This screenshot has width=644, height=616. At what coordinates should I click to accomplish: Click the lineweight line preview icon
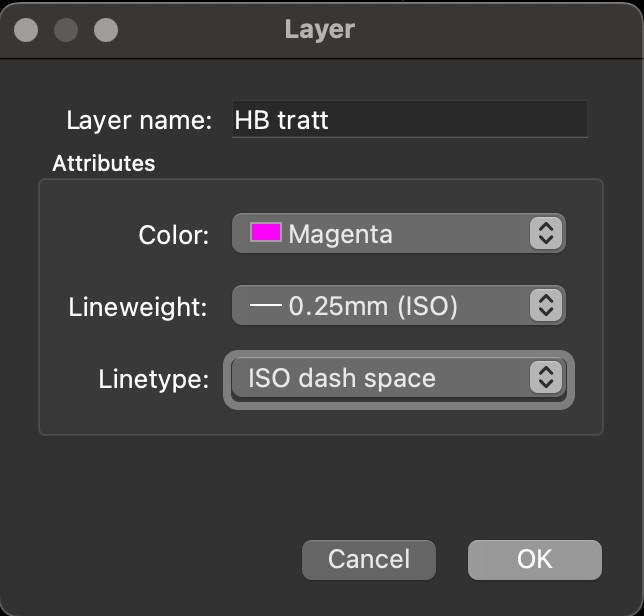(265, 306)
